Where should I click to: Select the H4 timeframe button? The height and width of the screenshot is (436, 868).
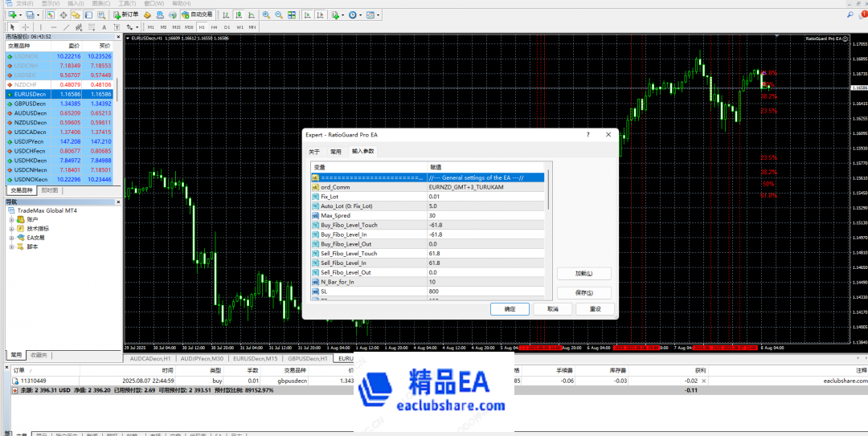213,27
